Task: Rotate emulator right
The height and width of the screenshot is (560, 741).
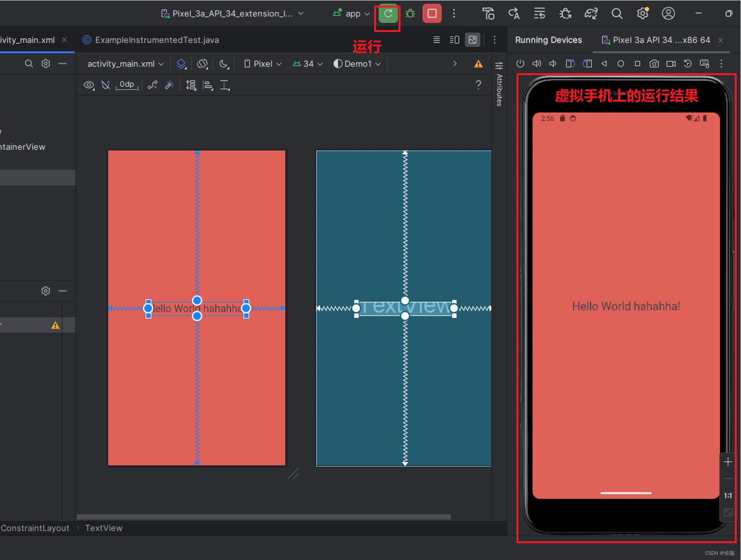Action: [587, 64]
